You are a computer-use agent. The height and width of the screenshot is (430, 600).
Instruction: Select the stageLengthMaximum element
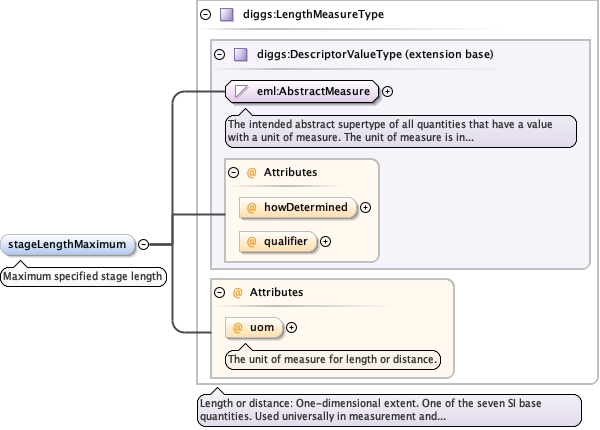point(68,243)
